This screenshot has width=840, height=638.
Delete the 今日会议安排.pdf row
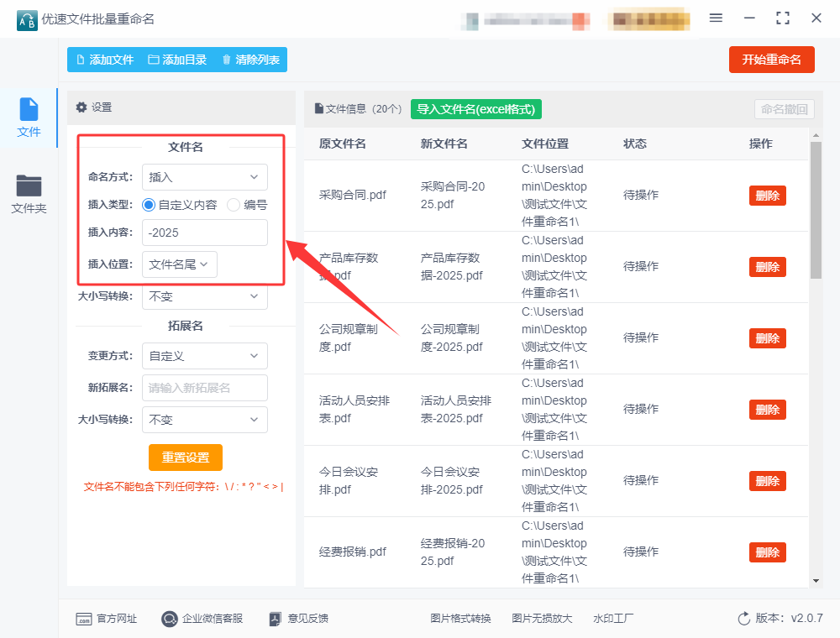coord(767,481)
